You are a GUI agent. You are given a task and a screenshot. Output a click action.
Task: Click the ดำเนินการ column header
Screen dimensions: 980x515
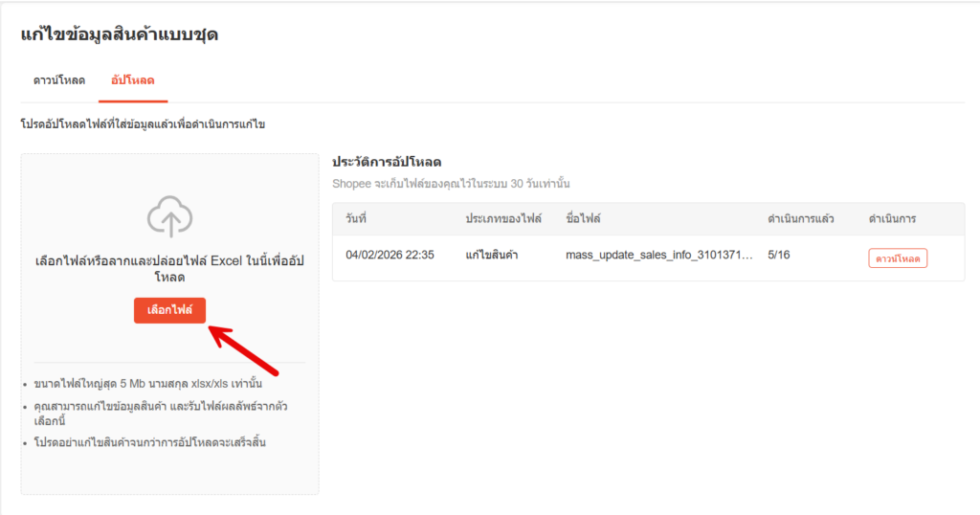pyautogui.click(x=892, y=219)
